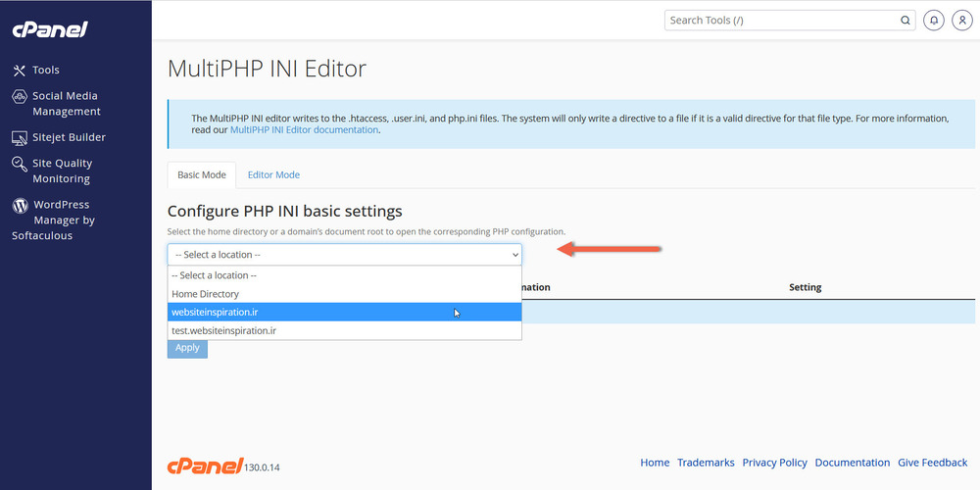Click the Apply button

point(187,348)
